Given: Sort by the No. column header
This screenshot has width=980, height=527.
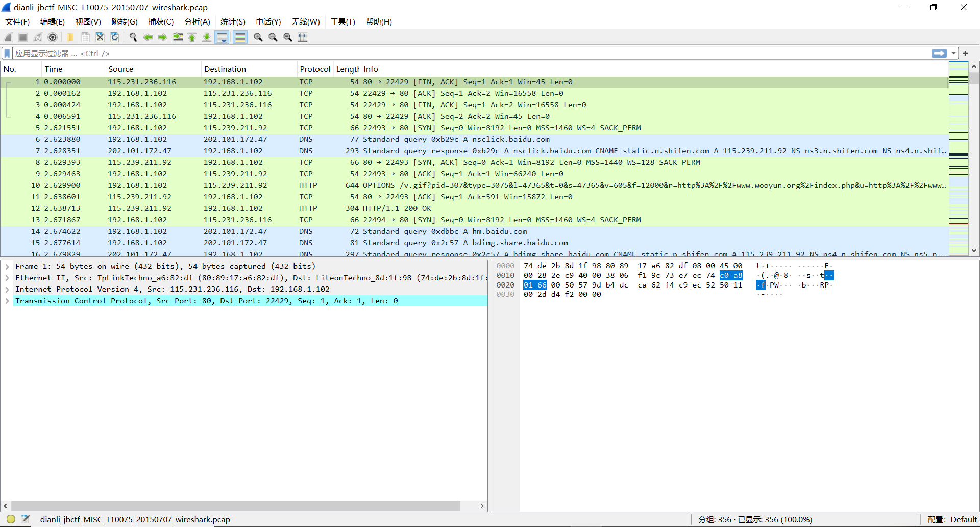Looking at the screenshot, I should (x=21, y=69).
